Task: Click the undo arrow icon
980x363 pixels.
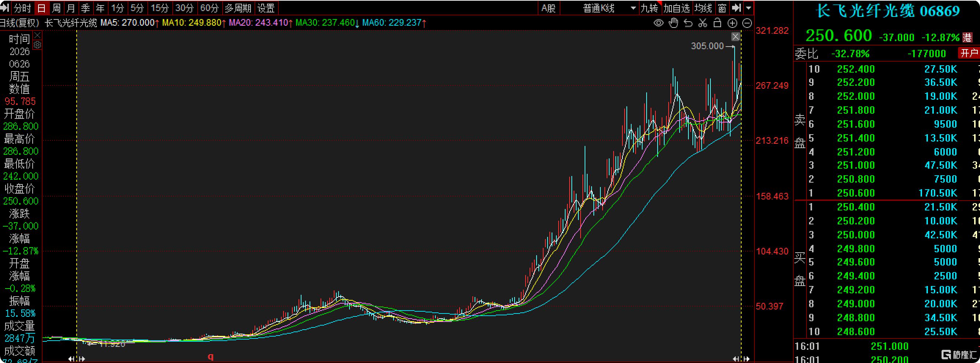Action: tap(688, 23)
